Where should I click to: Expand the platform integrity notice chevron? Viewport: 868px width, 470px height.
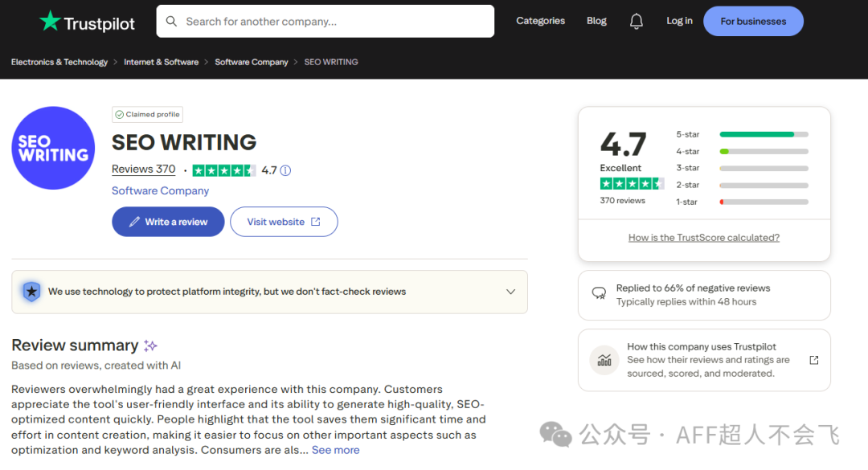click(510, 292)
